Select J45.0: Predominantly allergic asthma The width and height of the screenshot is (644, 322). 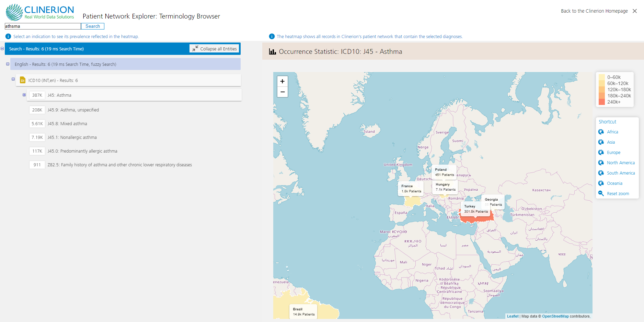coord(82,151)
